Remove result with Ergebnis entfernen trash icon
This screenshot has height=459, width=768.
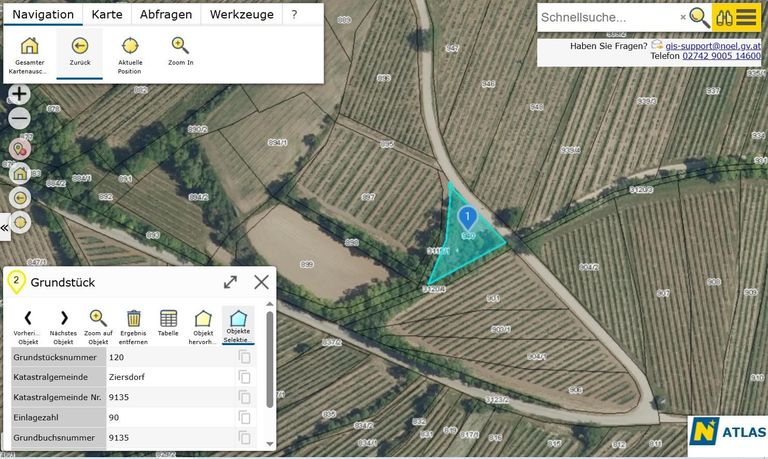[x=133, y=319]
